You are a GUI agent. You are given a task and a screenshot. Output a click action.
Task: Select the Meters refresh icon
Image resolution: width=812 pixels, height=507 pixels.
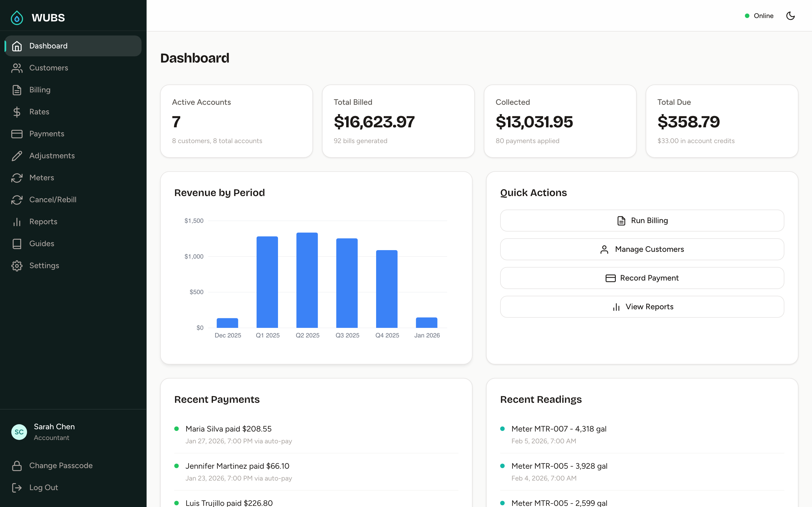[17, 178]
